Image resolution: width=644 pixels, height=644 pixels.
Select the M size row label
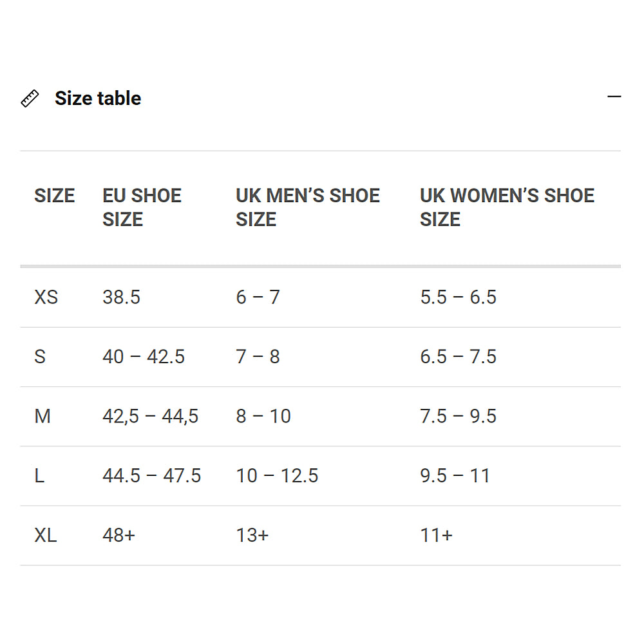click(x=43, y=416)
